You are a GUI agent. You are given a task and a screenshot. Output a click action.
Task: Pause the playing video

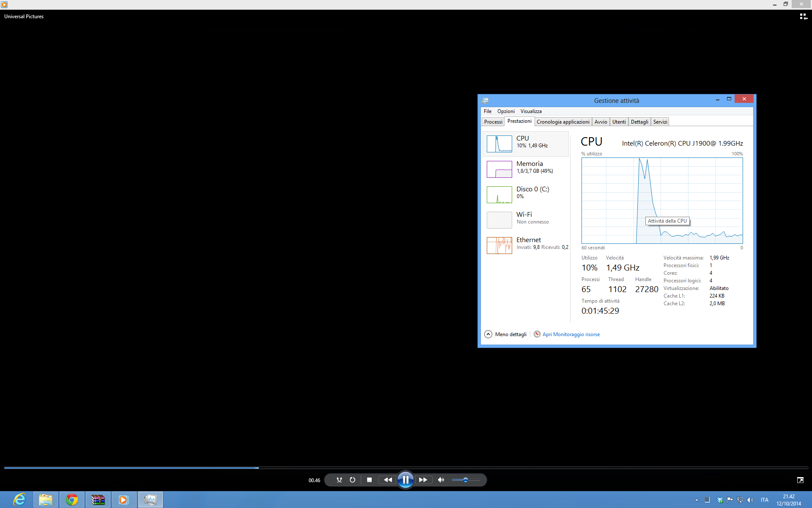coord(405,480)
